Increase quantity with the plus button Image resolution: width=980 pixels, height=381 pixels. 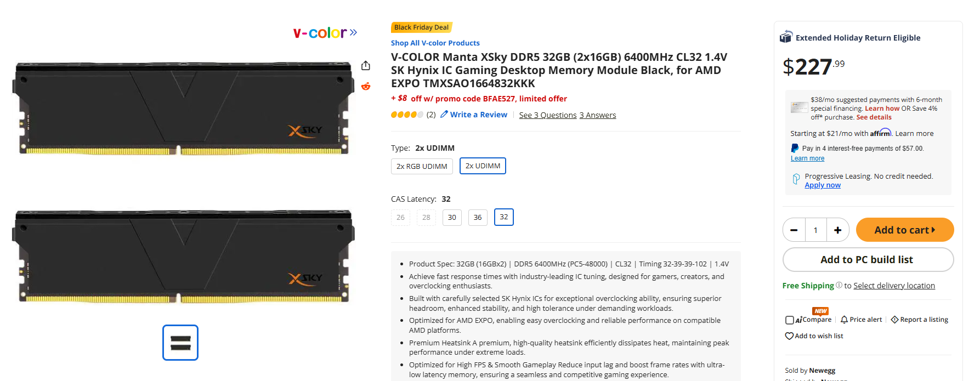[x=837, y=230]
